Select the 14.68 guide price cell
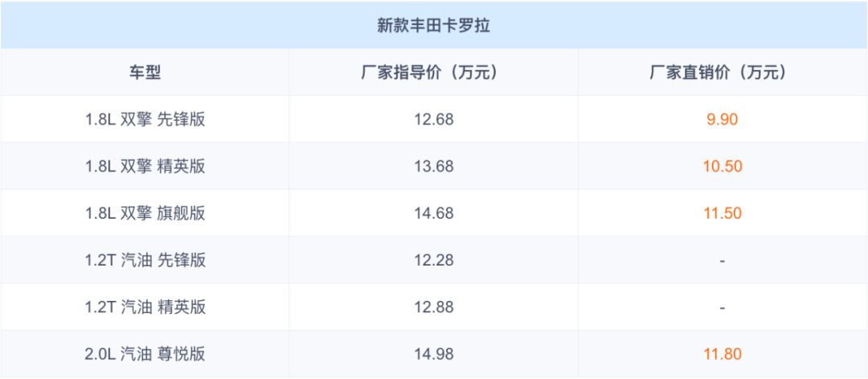This screenshot has height=379, width=868. [434, 213]
